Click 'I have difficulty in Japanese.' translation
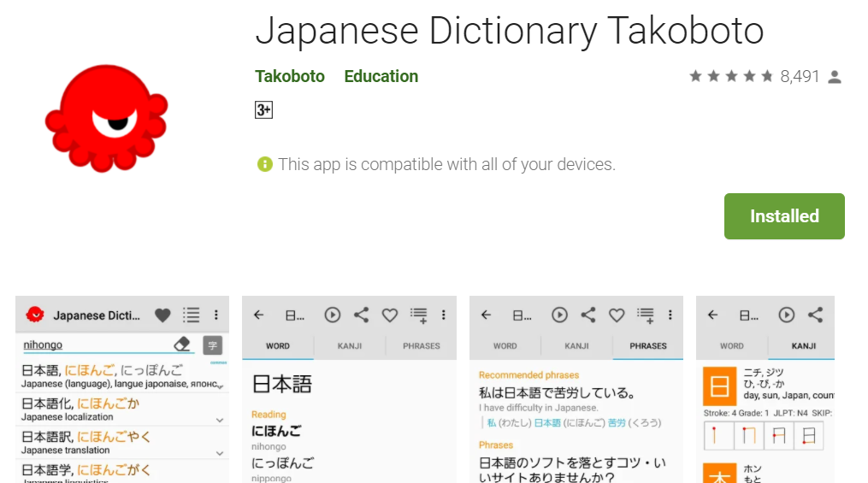 pyautogui.click(x=539, y=408)
